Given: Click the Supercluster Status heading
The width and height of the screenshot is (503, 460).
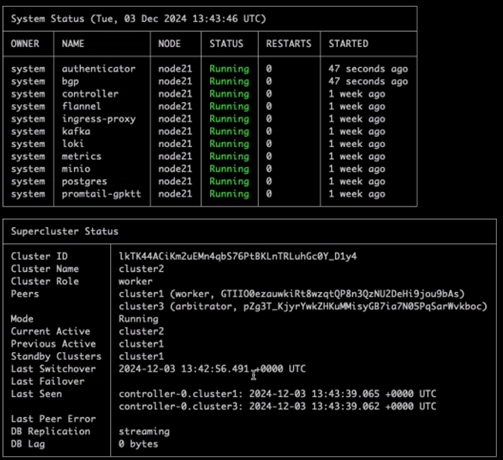Looking at the screenshot, I should pyautogui.click(x=64, y=231).
